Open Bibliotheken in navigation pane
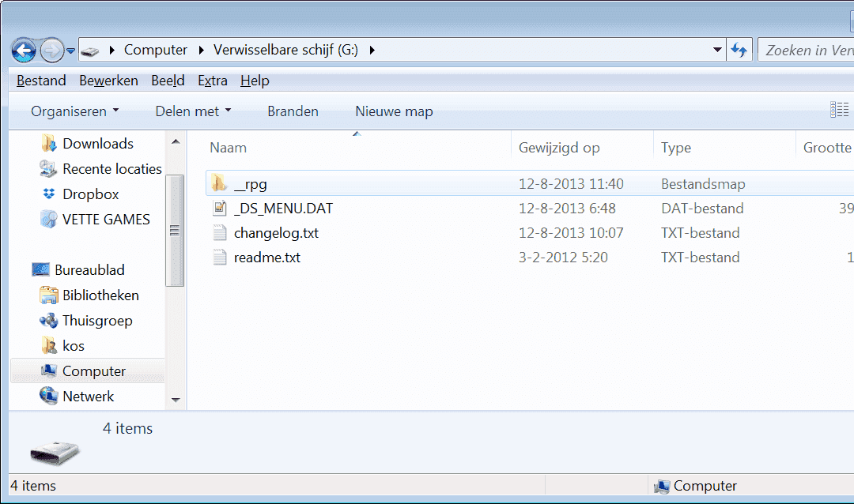 (100, 295)
